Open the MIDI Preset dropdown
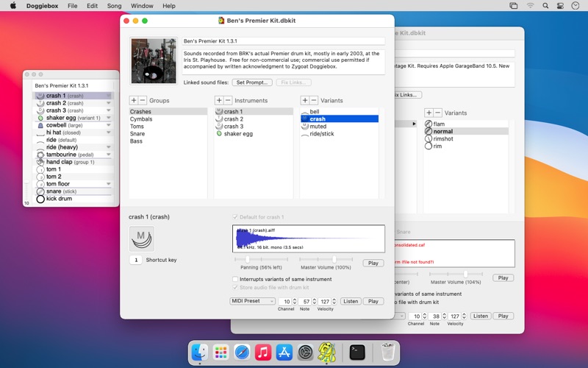This screenshot has width=588, height=368. pos(252,301)
